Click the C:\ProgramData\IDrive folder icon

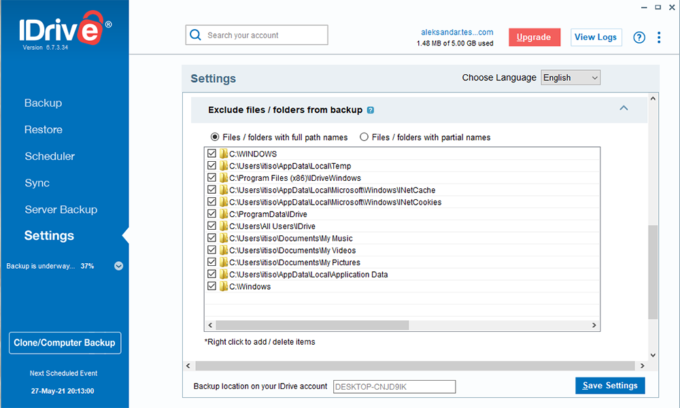(x=224, y=214)
